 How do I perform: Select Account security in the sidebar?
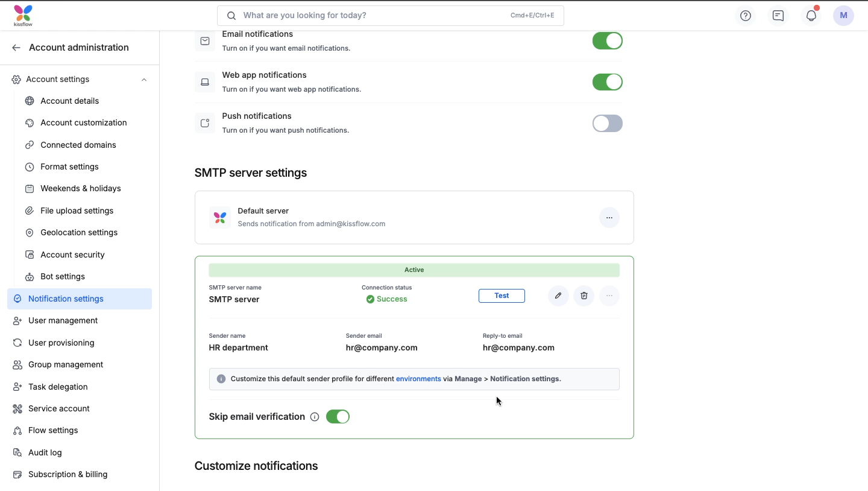(x=72, y=255)
